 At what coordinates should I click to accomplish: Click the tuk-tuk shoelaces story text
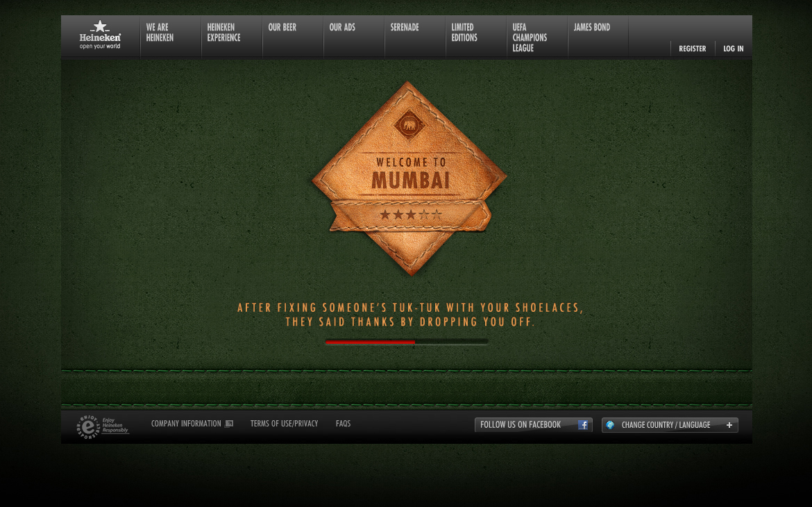410,315
